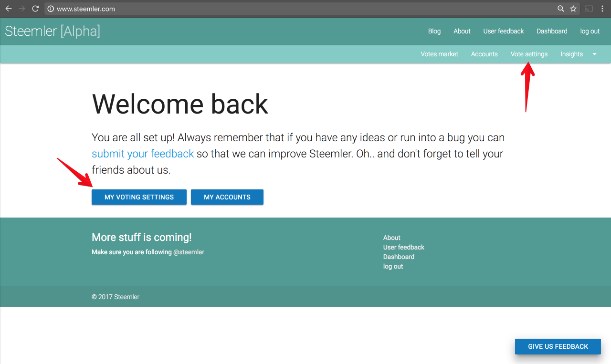Open Vote settings in the sub navigation
Image resolution: width=611 pixels, height=364 pixels.
529,54
